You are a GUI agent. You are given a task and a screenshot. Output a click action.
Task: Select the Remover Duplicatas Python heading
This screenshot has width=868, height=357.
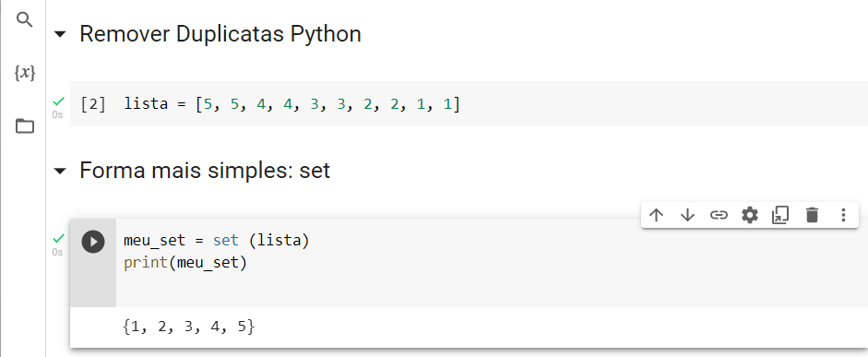coord(220,34)
